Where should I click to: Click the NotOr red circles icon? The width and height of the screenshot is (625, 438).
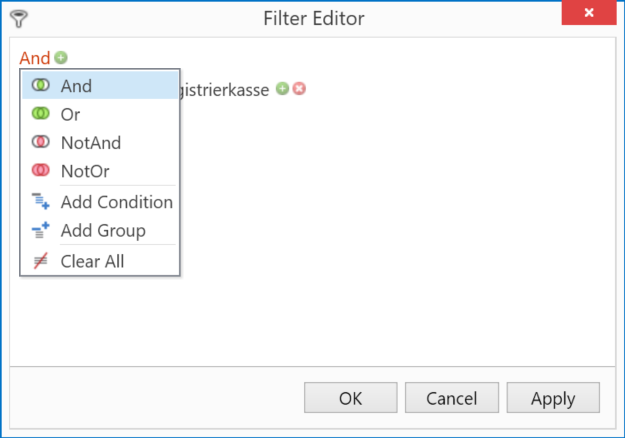pyautogui.click(x=40, y=170)
